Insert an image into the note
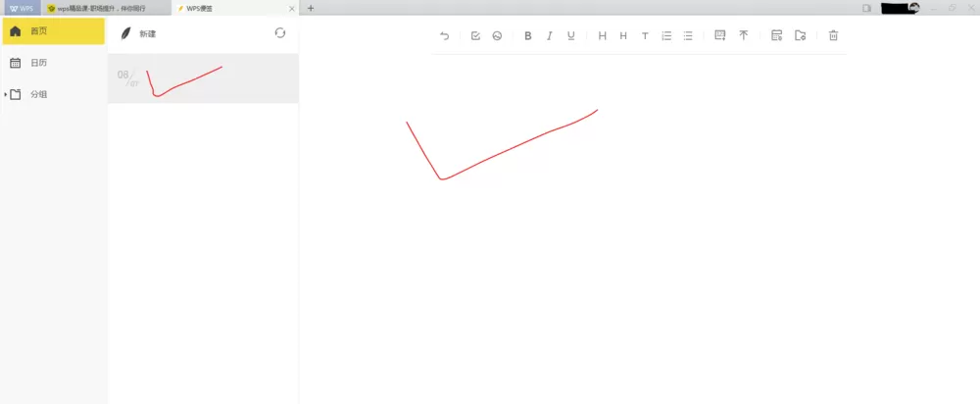980x404 pixels. pos(497,35)
